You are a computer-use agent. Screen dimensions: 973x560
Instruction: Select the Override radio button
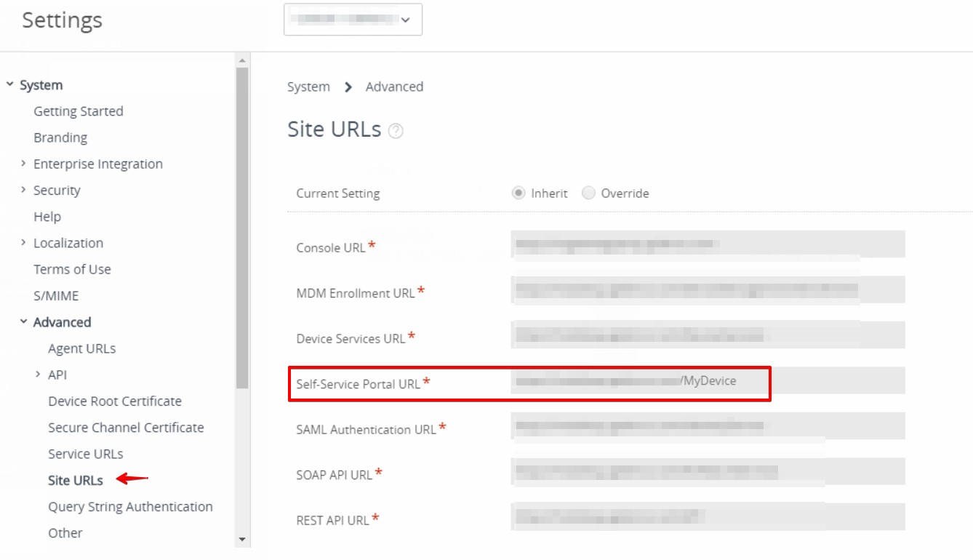[588, 193]
